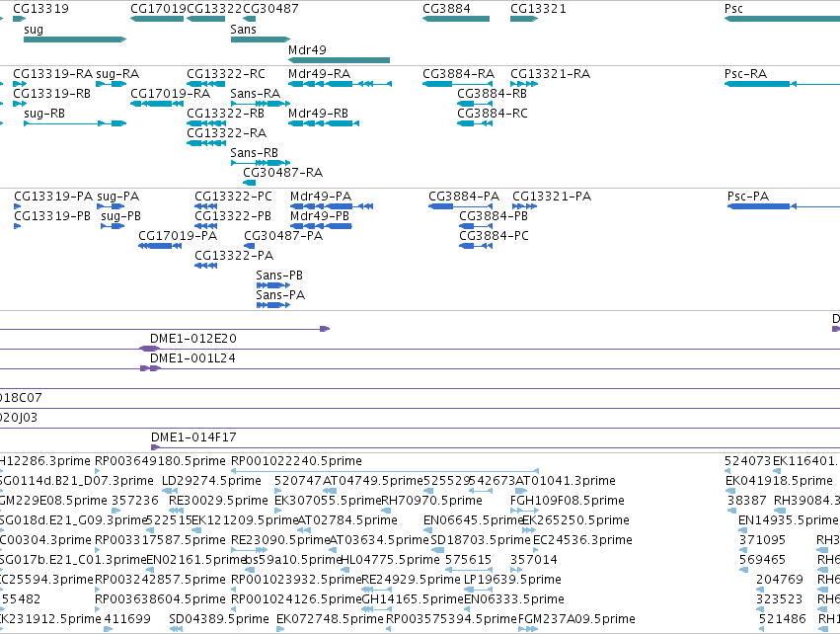This screenshot has height=634, width=840.
Task: Select the sug-PA protein label
Action: tap(117, 197)
